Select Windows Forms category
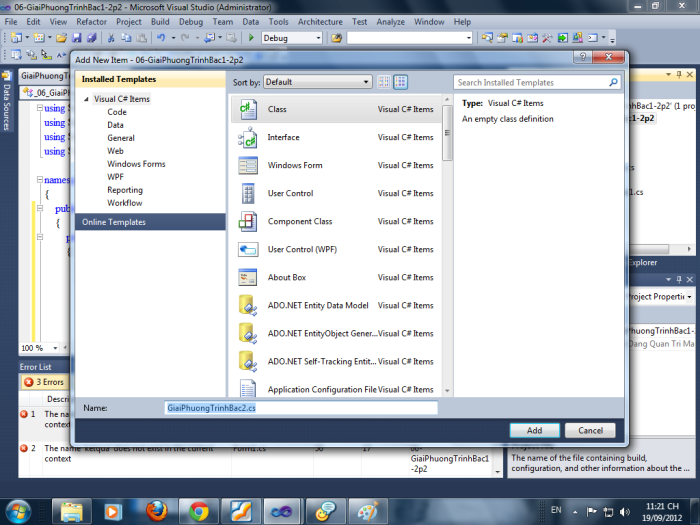The height and width of the screenshot is (525, 700). tap(136, 164)
